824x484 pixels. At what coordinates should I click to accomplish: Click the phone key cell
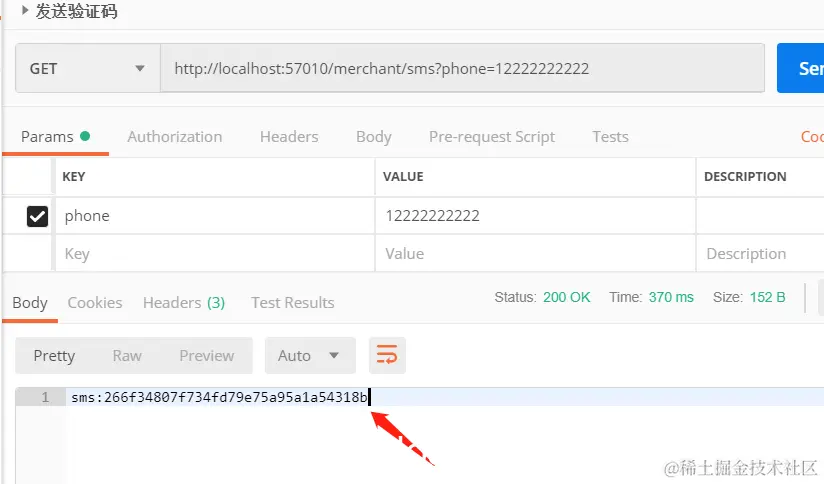(x=214, y=216)
